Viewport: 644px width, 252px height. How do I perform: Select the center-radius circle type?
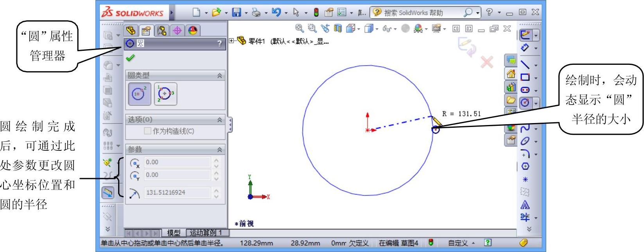pos(139,94)
